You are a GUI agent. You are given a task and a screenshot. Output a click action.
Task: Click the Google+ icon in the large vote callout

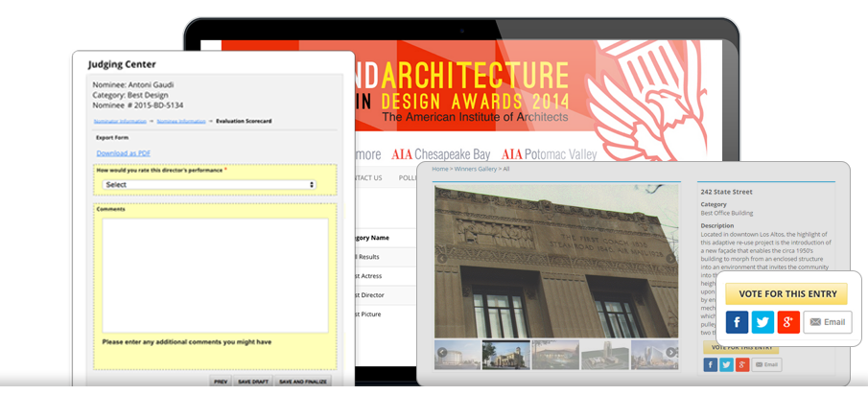[x=788, y=322]
